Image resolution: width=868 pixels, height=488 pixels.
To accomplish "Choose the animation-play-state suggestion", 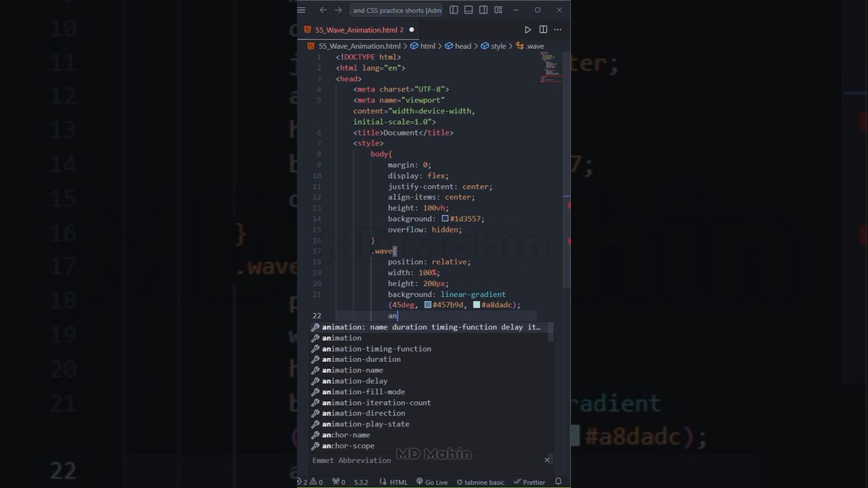I will (x=431, y=424).
